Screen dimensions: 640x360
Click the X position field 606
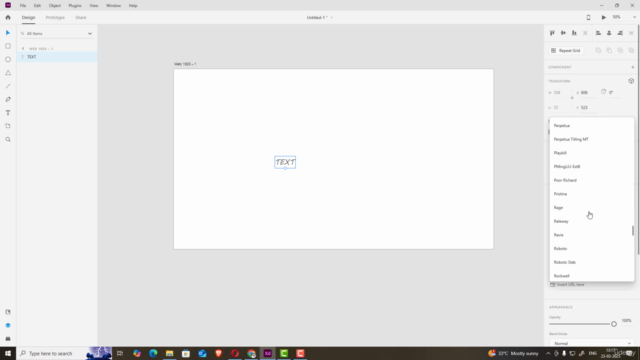tap(587, 93)
